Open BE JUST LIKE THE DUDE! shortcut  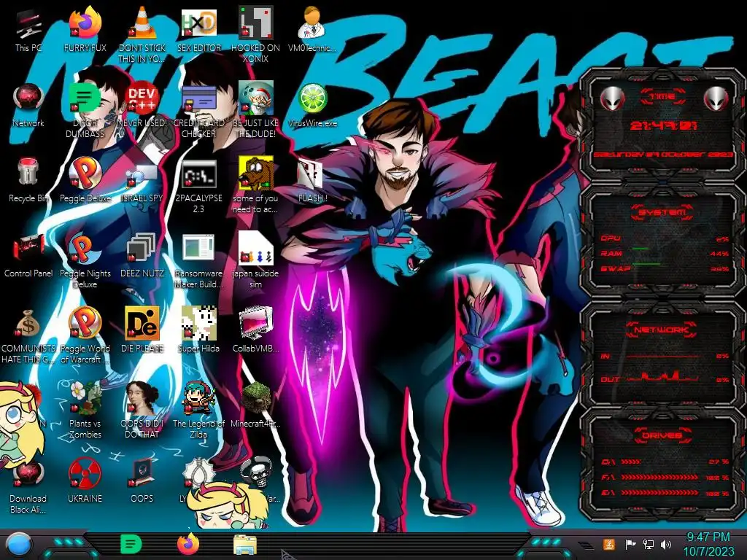click(256, 111)
